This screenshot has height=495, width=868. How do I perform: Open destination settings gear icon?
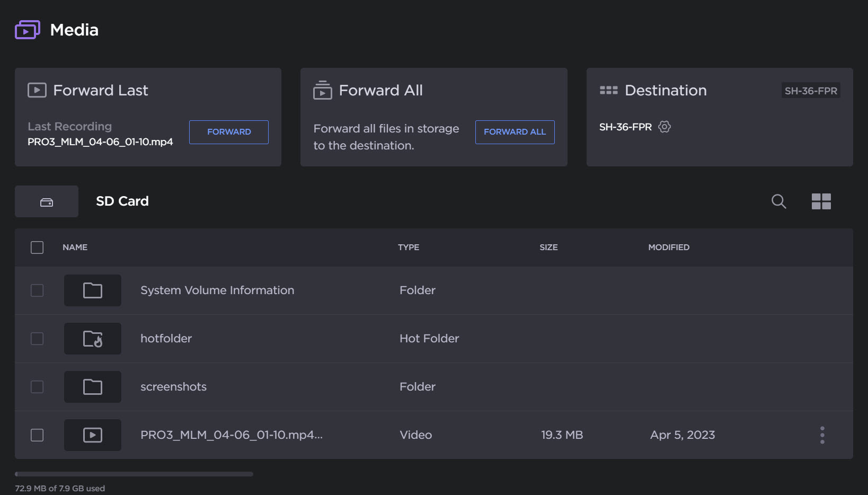tap(665, 127)
